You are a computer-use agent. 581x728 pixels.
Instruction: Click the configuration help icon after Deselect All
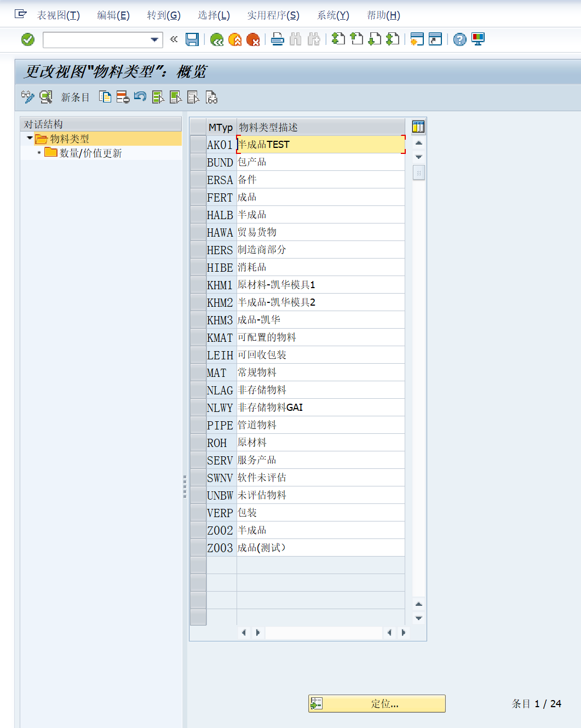[x=211, y=97]
